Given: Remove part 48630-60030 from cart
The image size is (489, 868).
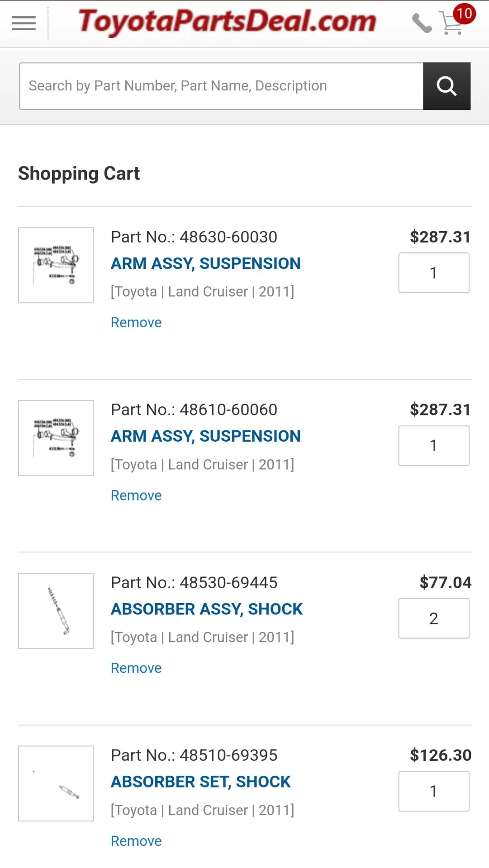Looking at the screenshot, I should (x=136, y=323).
